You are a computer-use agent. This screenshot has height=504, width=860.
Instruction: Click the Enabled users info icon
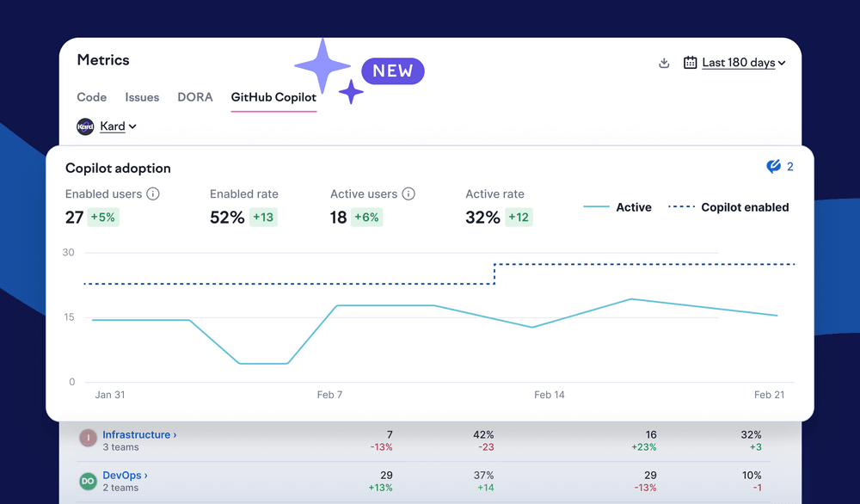pyautogui.click(x=153, y=194)
